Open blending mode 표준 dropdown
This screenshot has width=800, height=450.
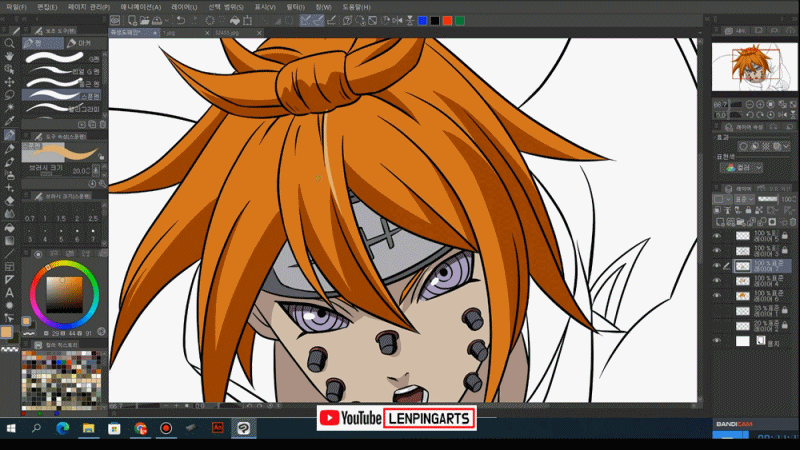pyautogui.click(x=744, y=199)
